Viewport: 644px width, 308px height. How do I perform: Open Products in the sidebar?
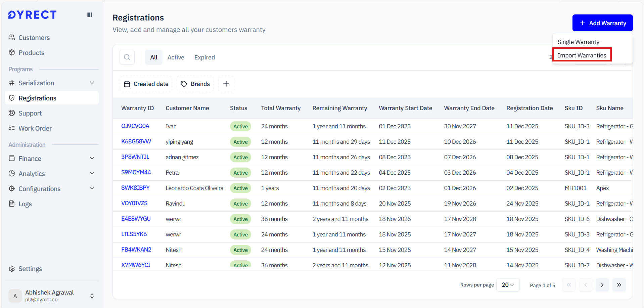pyautogui.click(x=31, y=53)
